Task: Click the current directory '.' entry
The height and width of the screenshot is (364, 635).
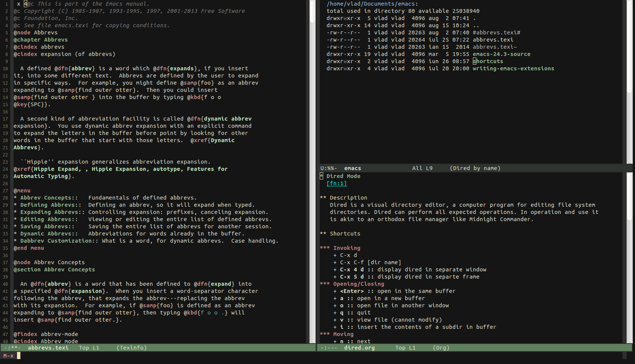Action: pos(474,18)
